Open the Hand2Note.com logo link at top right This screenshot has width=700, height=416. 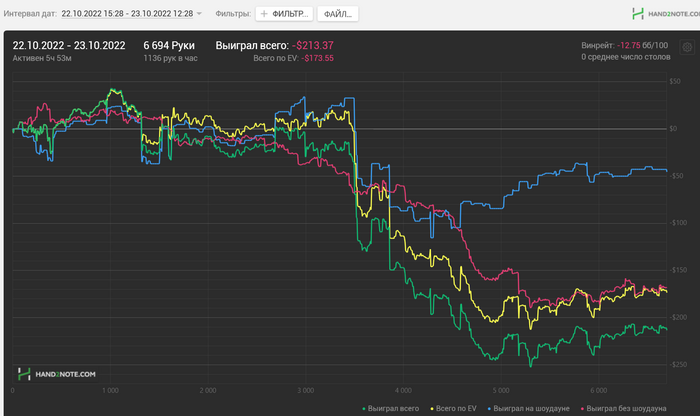pos(666,14)
